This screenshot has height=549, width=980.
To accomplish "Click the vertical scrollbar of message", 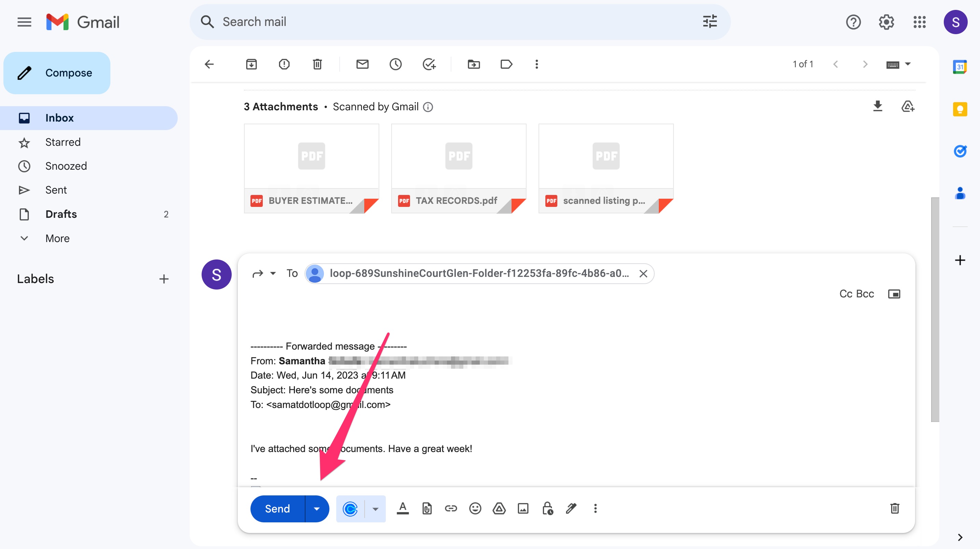I will [935, 309].
